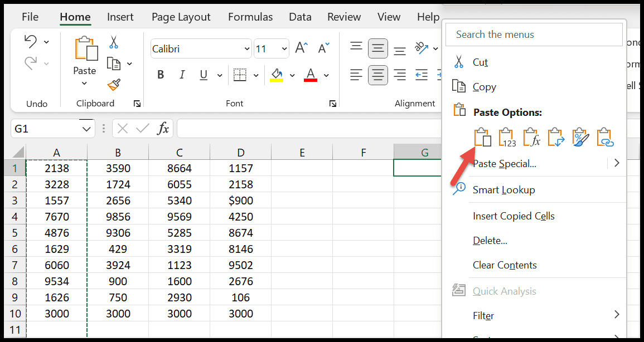Click the yellow Fill Color button

click(x=277, y=75)
